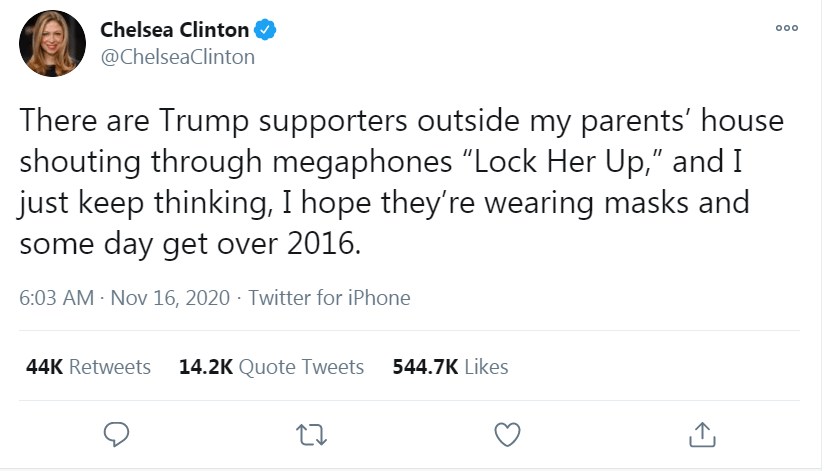The width and height of the screenshot is (825, 471).
Task: Open the retweet arrows menu
Action: pos(312,435)
